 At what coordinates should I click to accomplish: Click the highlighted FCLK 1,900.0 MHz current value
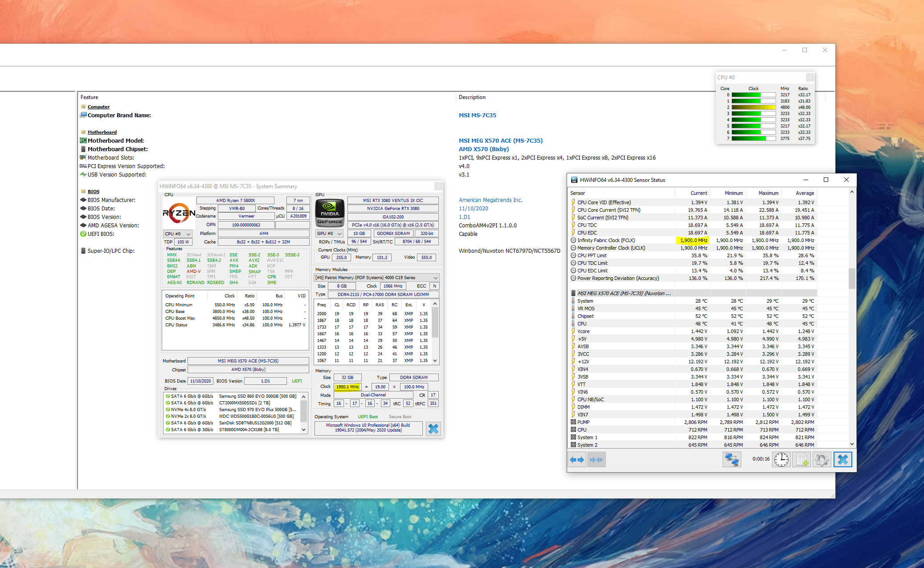tap(692, 240)
